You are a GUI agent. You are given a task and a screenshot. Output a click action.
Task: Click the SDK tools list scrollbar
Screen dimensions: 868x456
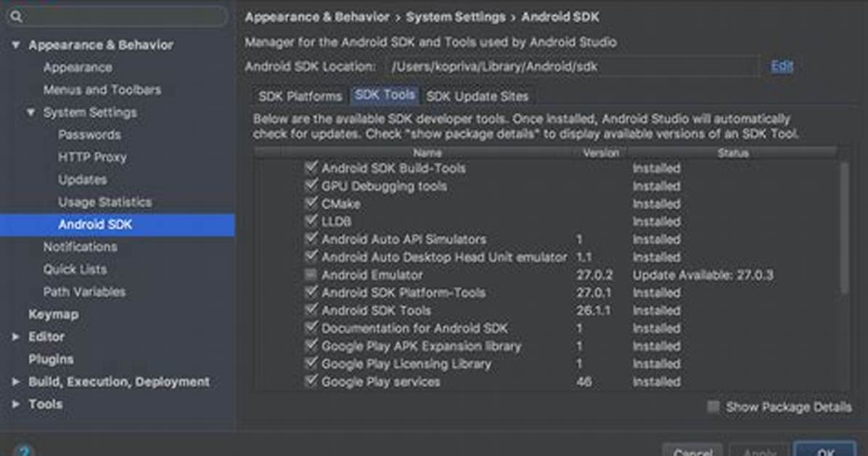click(x=844, y=227)
